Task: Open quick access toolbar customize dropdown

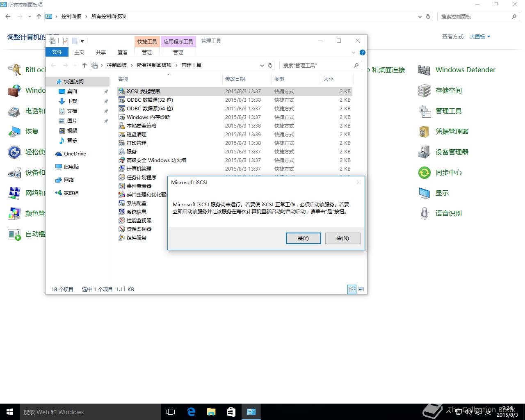Action: [82, 41]
